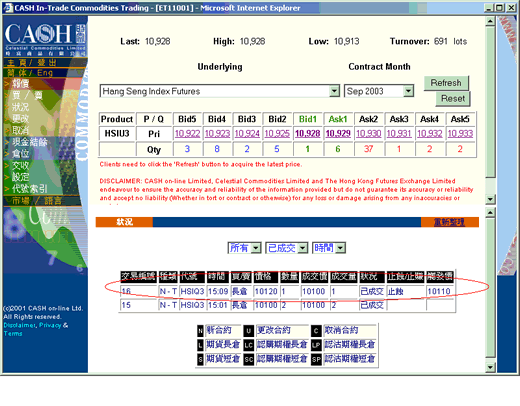The width and height of the screenshot is (520, 406).
Task: Click the Disclaimer link in the footer
Action: [x=19, y=325]
